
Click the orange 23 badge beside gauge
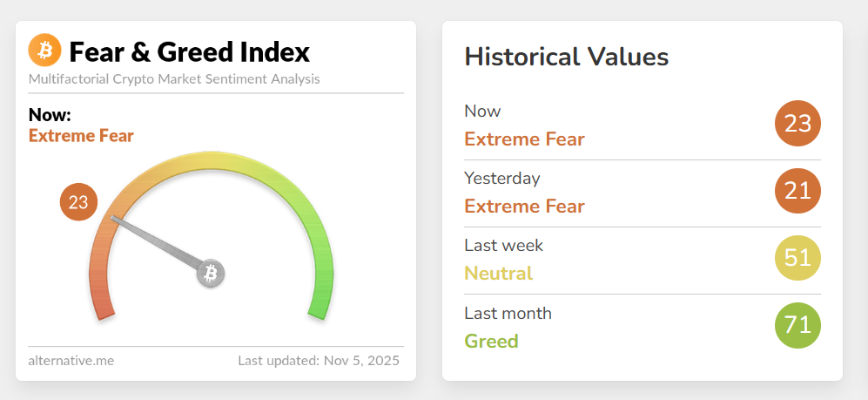pyautogui.click(x=78, y=203)
